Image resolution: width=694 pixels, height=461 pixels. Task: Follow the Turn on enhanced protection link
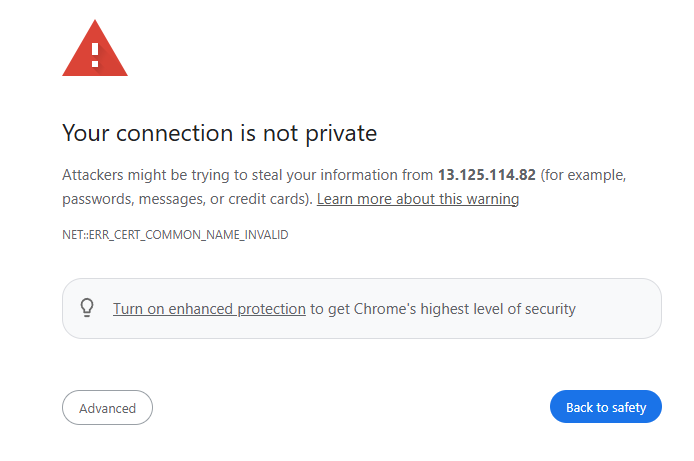click(x=209, y=309)
